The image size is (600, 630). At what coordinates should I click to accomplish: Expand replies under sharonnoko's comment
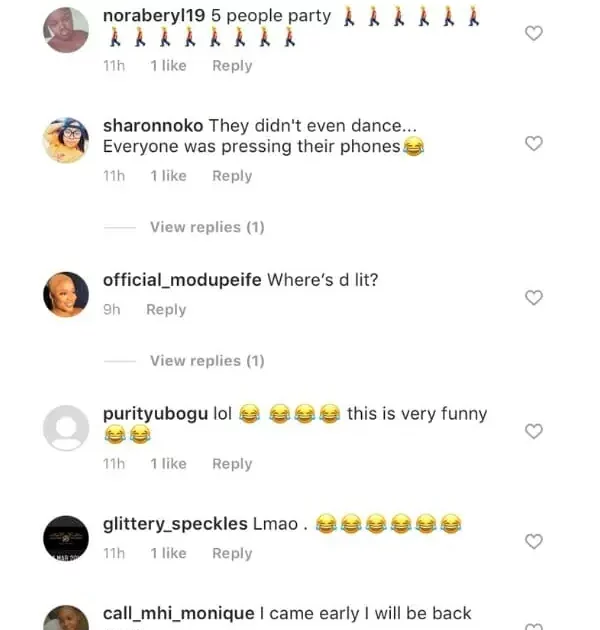tap(207, 227)
